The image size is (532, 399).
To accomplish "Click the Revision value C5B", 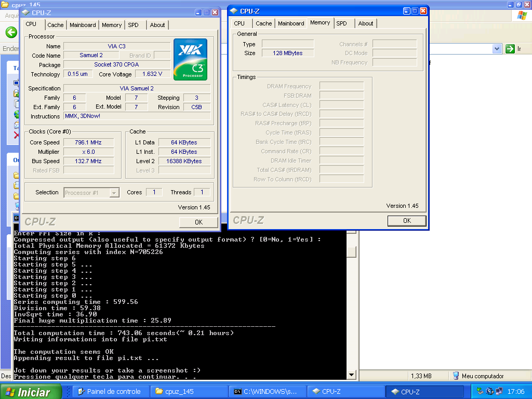I will 197,107.
